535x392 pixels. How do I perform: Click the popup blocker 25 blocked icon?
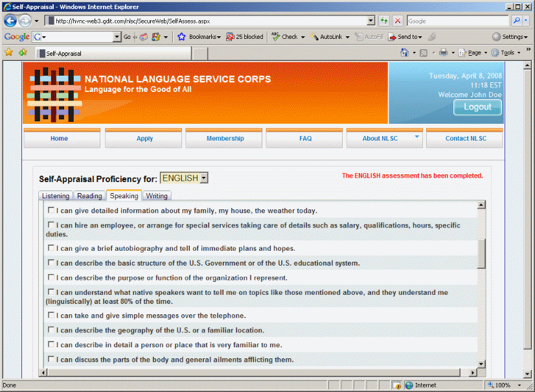[x=230, y=36]
